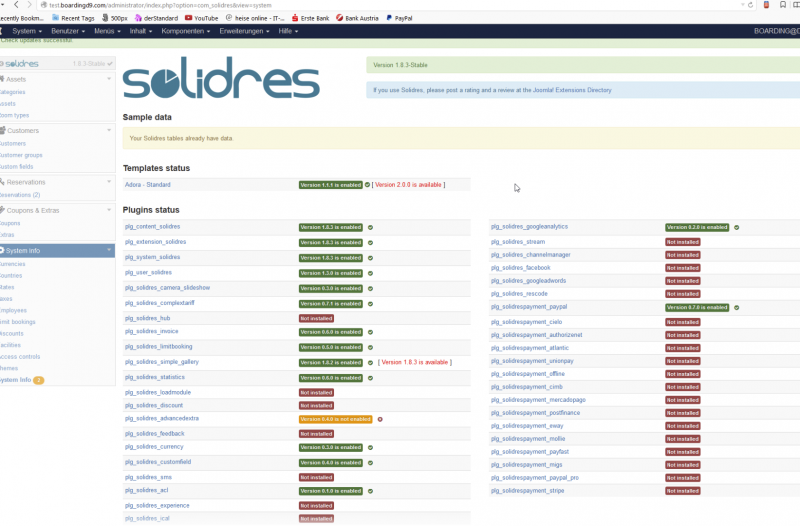Open the Erweiterungen menu

click(x=245, y=31)
